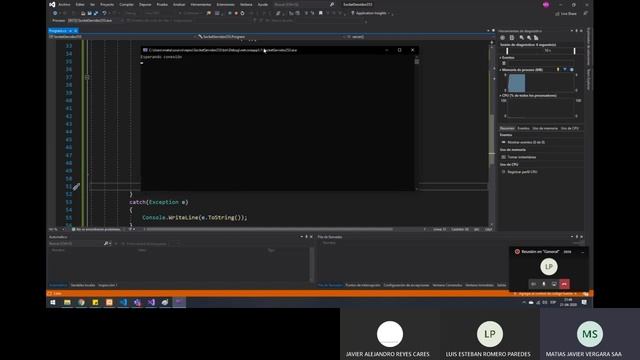Click the purple user account avatar
Screen dimensions: 640x360
[546, 4]
